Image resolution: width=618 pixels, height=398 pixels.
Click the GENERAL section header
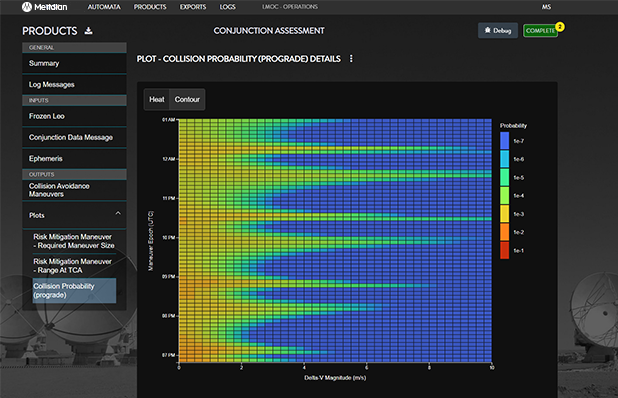tap(74, 47)
